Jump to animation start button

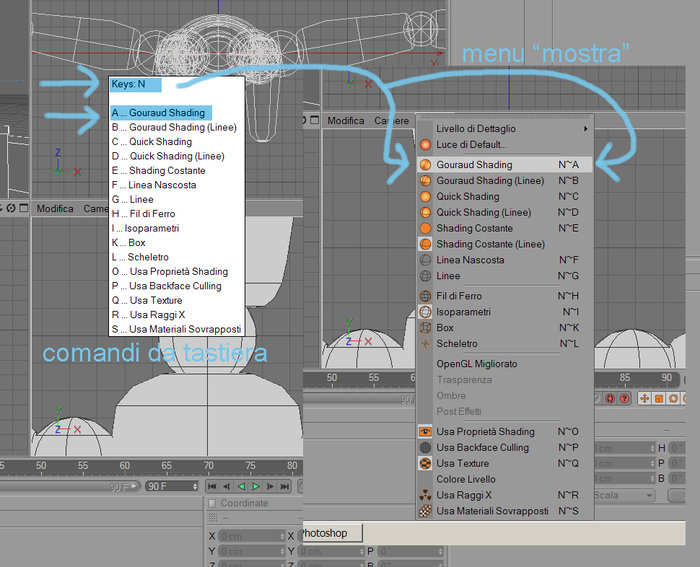[x=212, y=486]
